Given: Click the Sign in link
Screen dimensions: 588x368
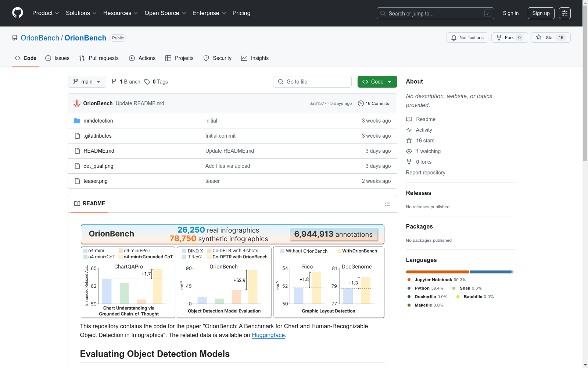Looking at the screenshot, I should (x=511, y=13).
